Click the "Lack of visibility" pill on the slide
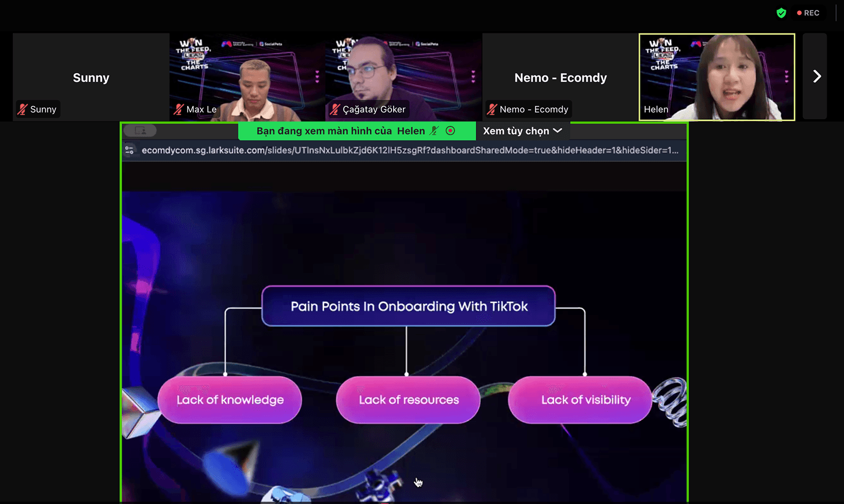This screenshot has width=844, height=504. (579, 400)
